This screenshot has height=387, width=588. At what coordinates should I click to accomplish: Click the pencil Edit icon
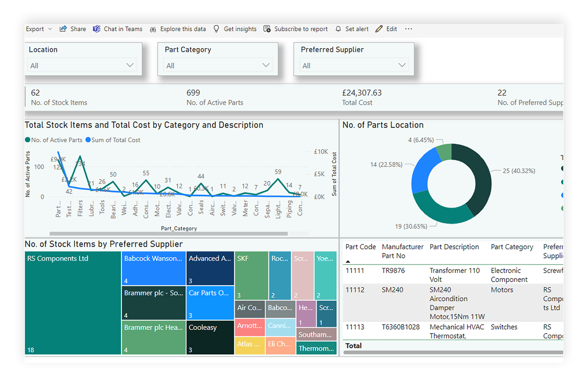[379, 29]
